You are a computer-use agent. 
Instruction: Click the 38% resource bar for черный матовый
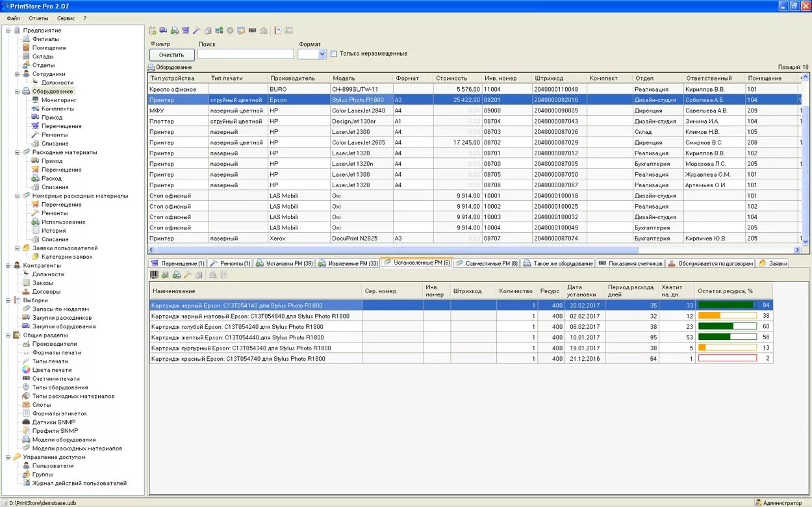[x=728, y=316]
